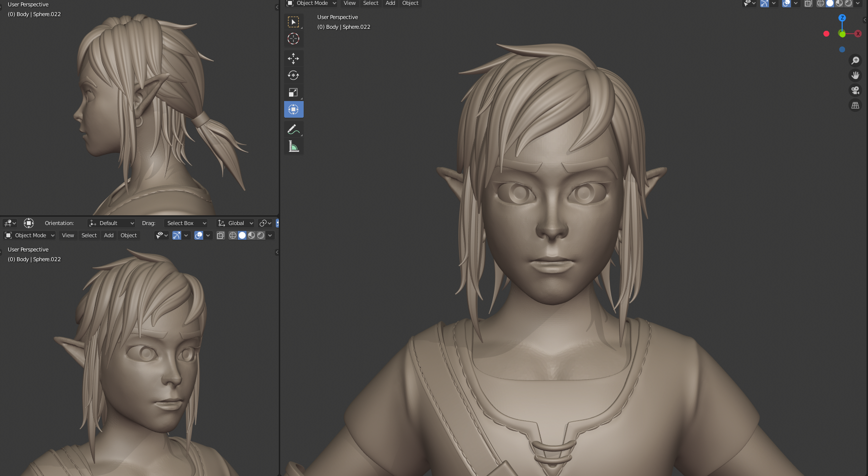868x476 pixels.
Task: Pick the Scale tool
Action: point(293,92)
